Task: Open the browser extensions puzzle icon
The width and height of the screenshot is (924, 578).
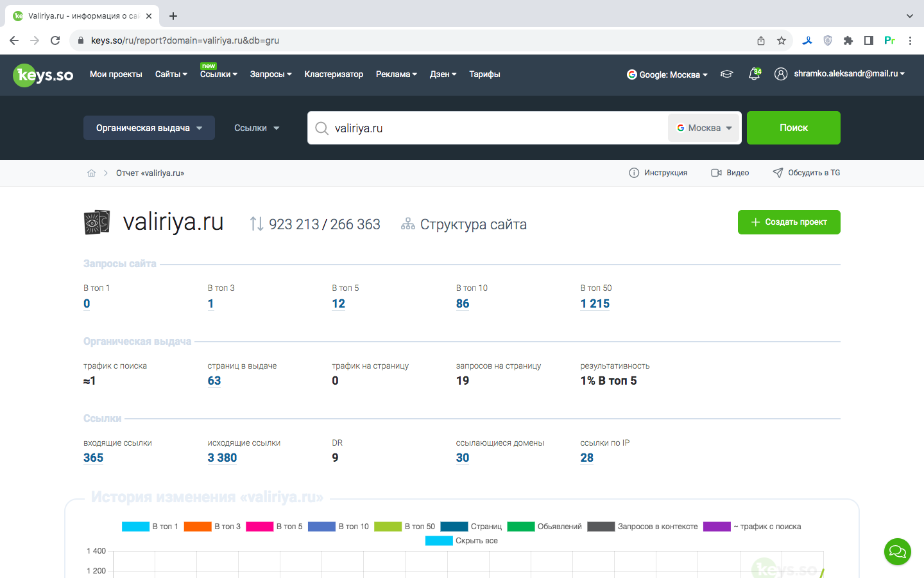Action: tap(848, 40)
